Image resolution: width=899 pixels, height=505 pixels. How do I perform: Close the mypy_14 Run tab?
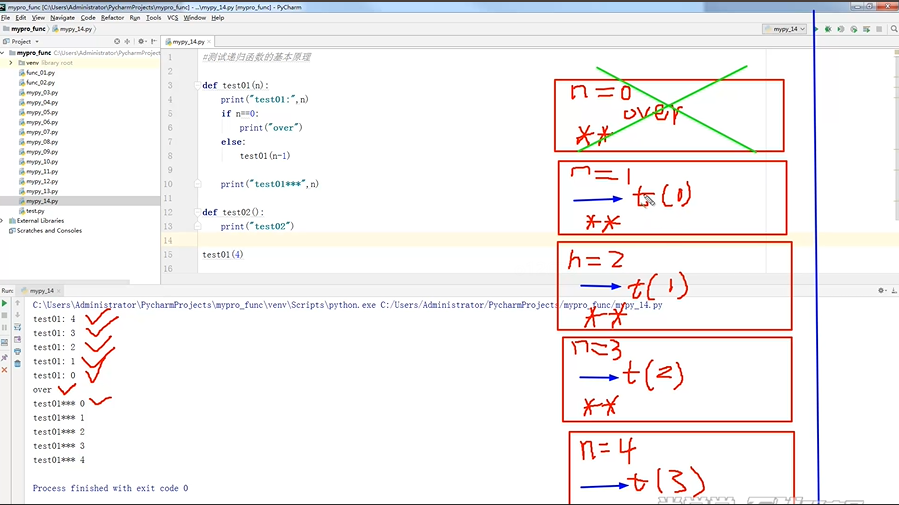coord(59,291)
